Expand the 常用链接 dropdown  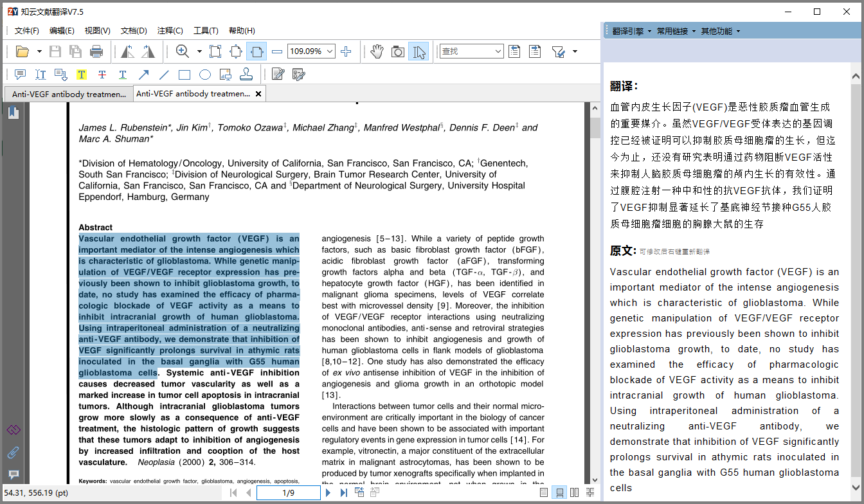[676, 31]
